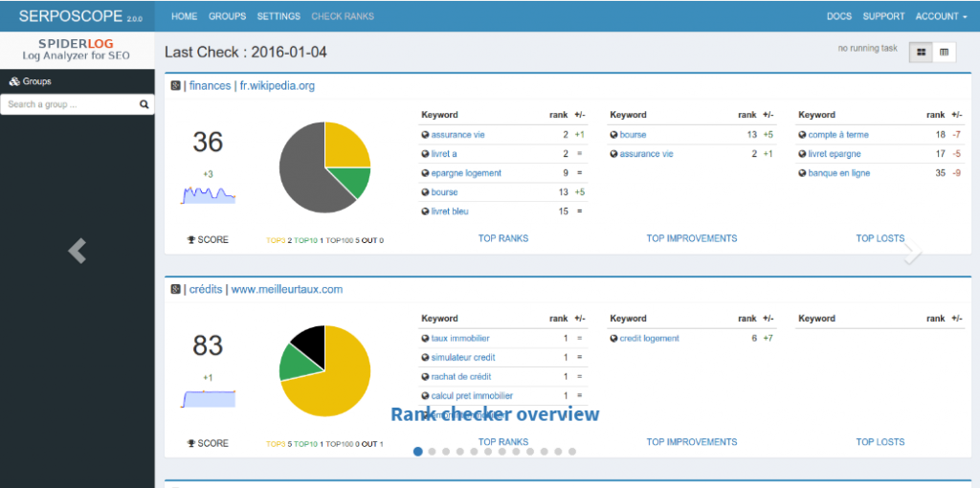980x488 pixels.
Task: Click globe icon beside 'calcul pret immobilier'
Action: click(426, 395)
